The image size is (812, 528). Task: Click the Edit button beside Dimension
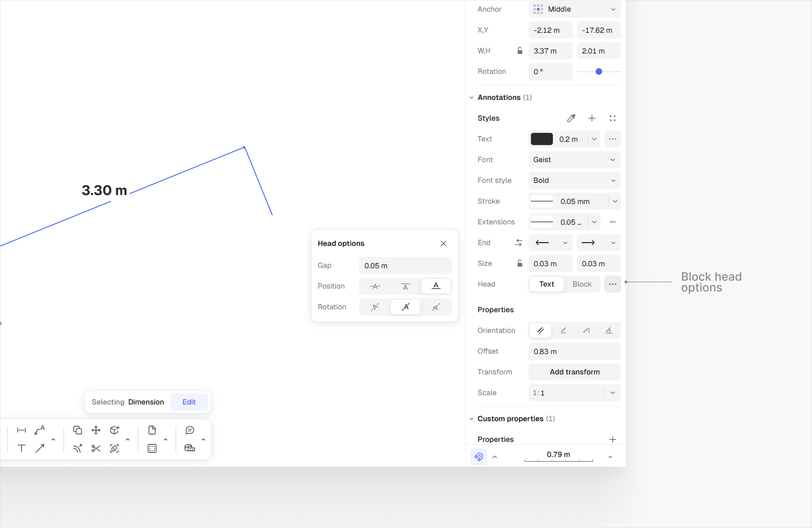[x=189, y=402]
